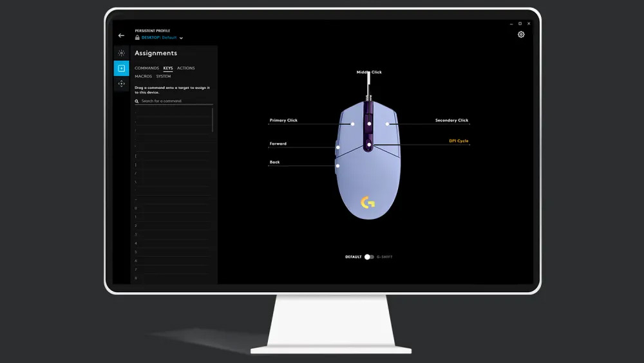Select the DEFAULT mode label
This screenshot has width=644, height=363.
click(353, 257)
